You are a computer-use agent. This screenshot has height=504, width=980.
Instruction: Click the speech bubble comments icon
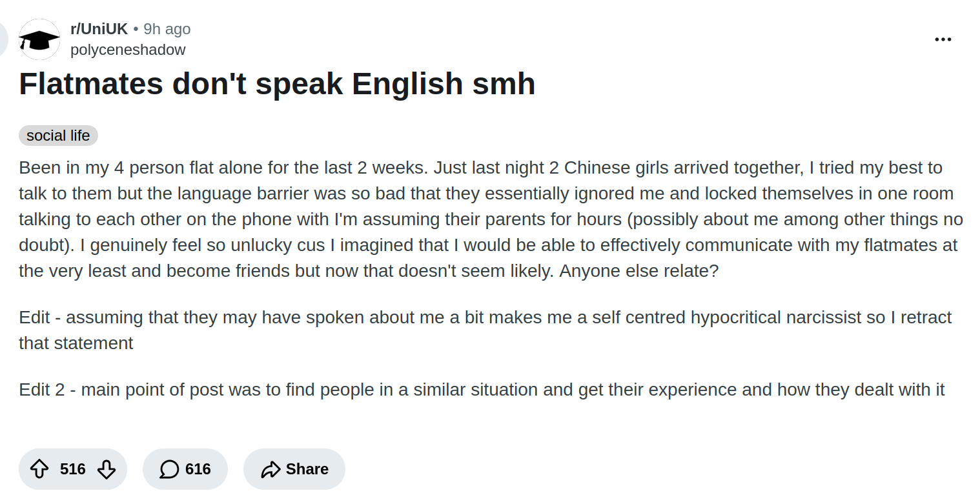169,469
